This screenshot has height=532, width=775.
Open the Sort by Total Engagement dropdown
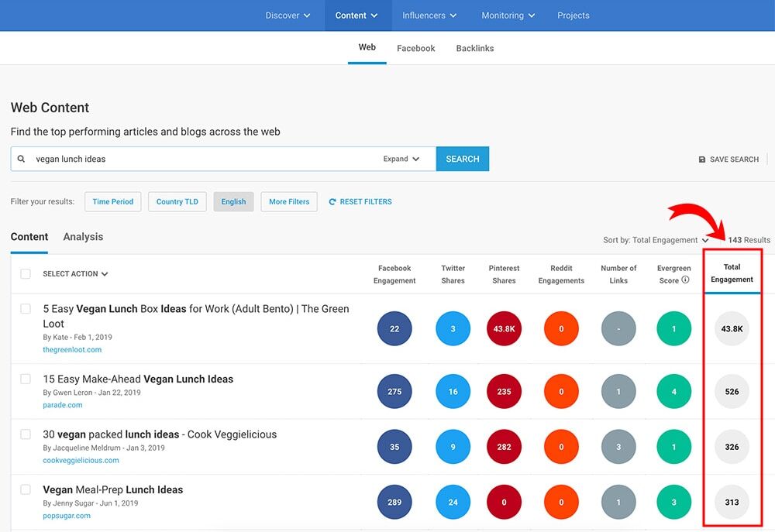(x=656, y=240)
